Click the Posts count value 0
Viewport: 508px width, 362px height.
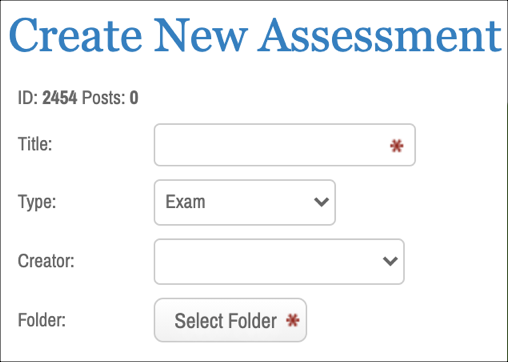(134, 98)
